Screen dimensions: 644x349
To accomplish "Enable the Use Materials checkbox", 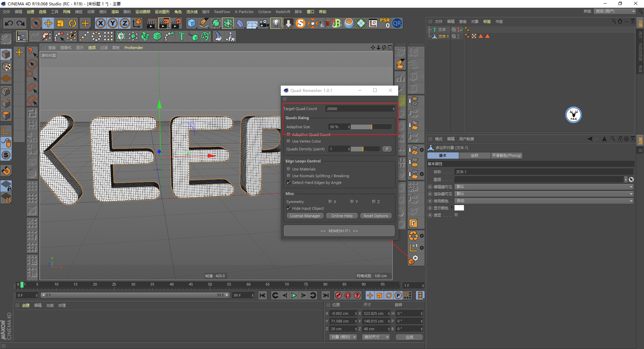I will [288, 169].
